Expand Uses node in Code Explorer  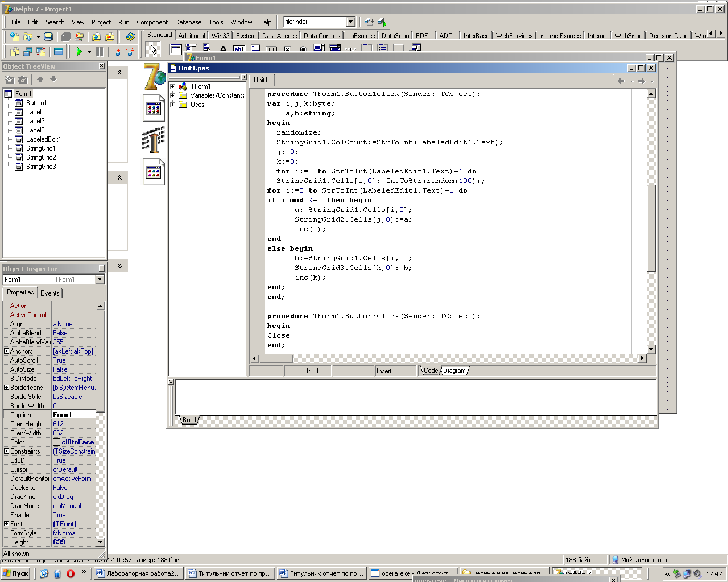pos(173,105)
